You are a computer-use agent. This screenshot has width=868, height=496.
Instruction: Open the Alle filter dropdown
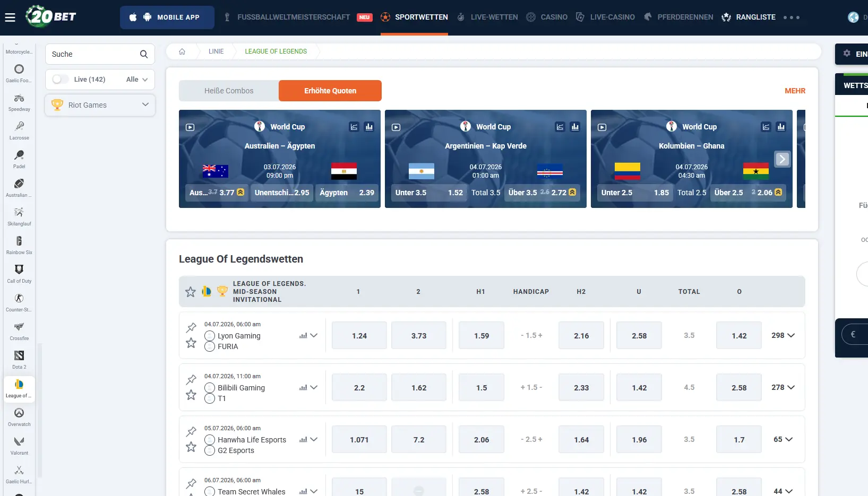pyautogui.click(x=137, y=80)
